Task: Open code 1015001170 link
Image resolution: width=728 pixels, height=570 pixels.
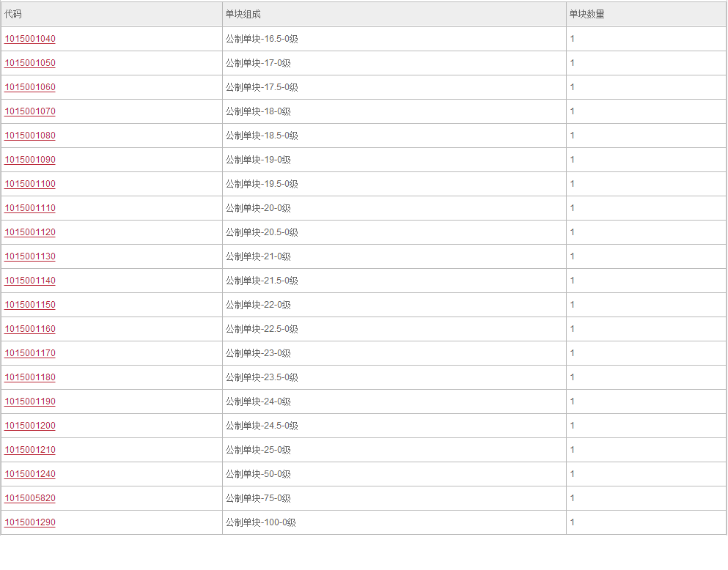Action: click(x=30, y=353)
